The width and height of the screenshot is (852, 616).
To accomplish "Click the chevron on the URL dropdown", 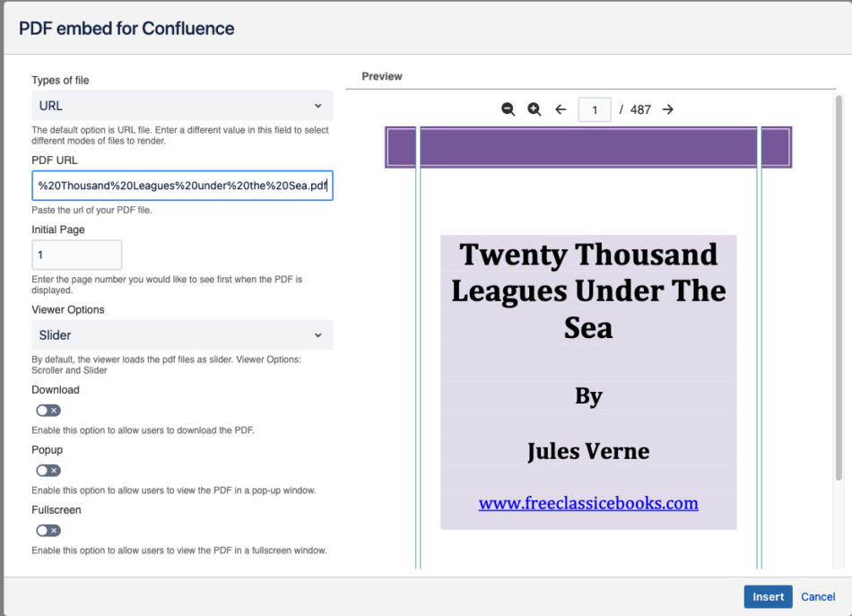I will tap(317, 106).
